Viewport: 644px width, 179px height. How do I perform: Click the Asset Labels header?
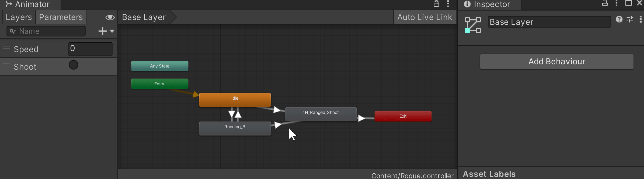(489, 174)
